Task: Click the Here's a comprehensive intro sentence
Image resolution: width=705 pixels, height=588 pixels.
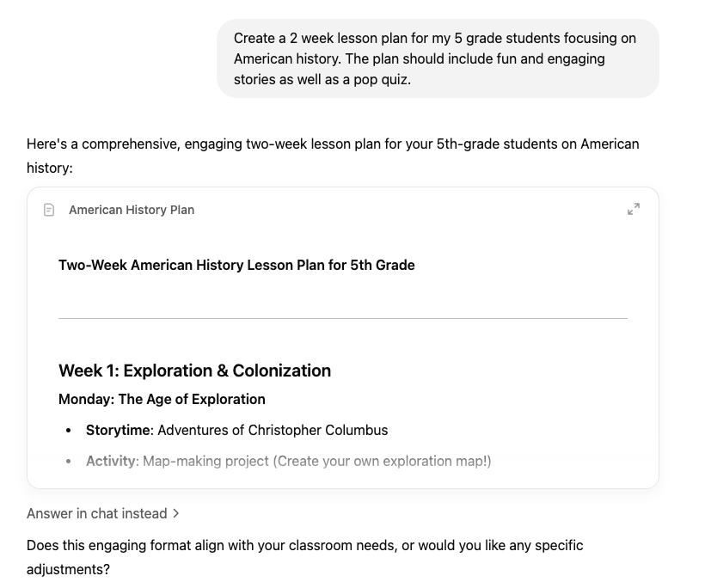Action: [333, 156]
